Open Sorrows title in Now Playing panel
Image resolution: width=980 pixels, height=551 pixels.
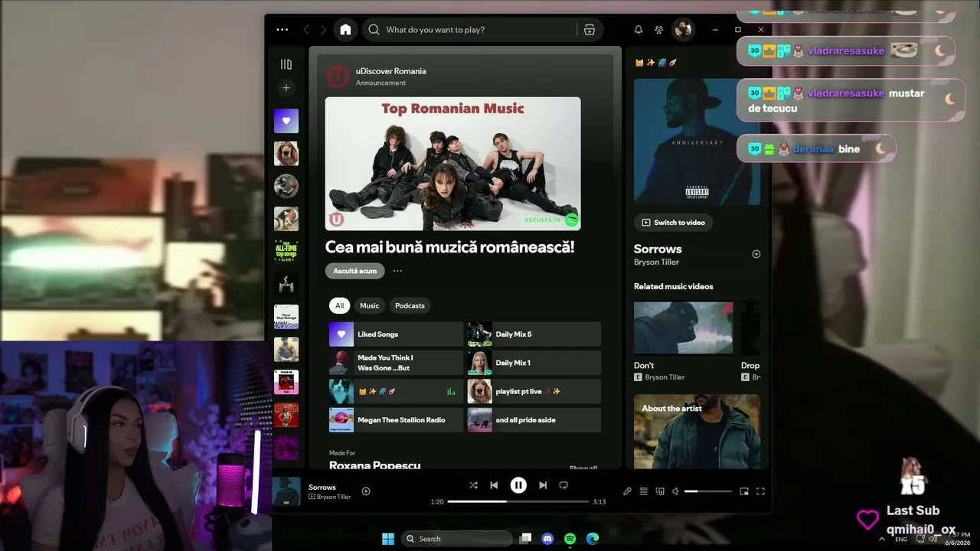coord(658,249)
